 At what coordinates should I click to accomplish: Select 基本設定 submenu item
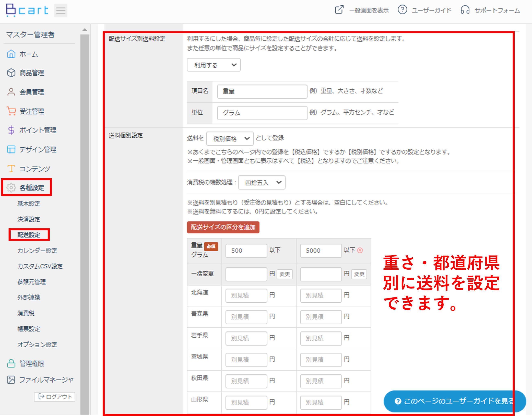point(29,204)
